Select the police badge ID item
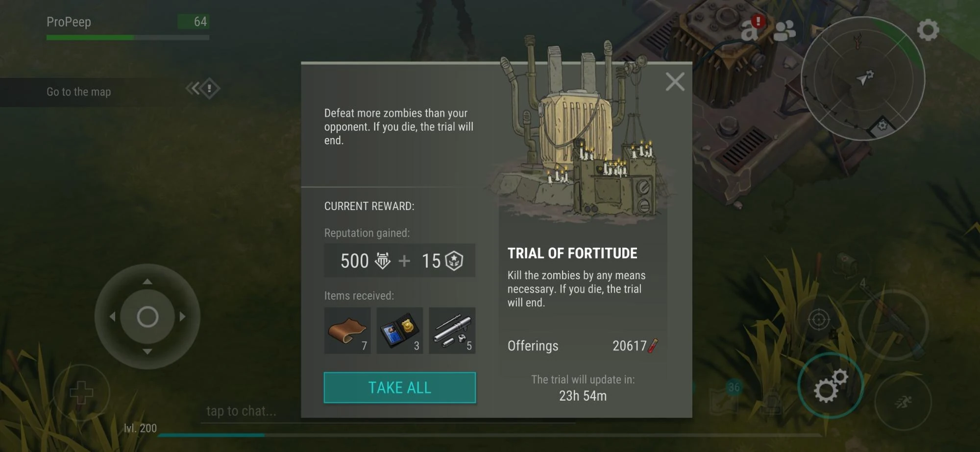The width and height of the screenshot is (980, 452). click(x=399, y=331)
